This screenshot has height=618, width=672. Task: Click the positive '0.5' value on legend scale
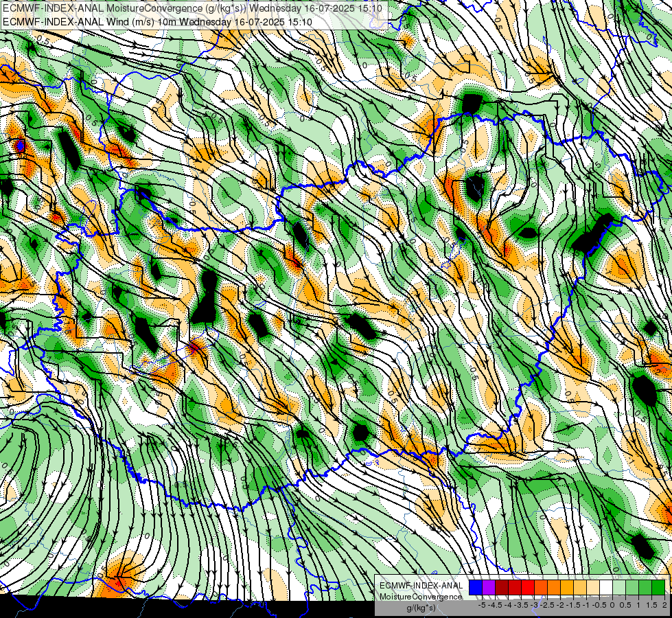626,605
